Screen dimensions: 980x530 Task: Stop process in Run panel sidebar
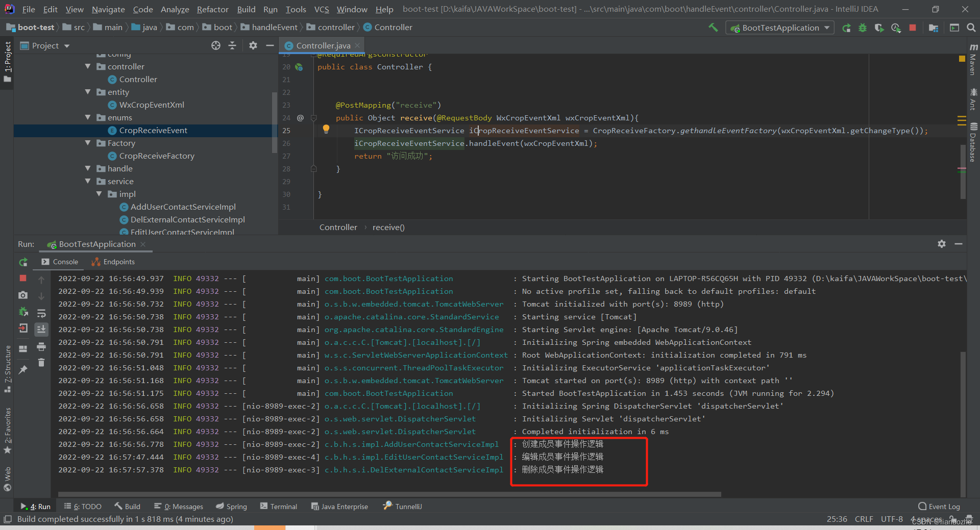[23, 278]
